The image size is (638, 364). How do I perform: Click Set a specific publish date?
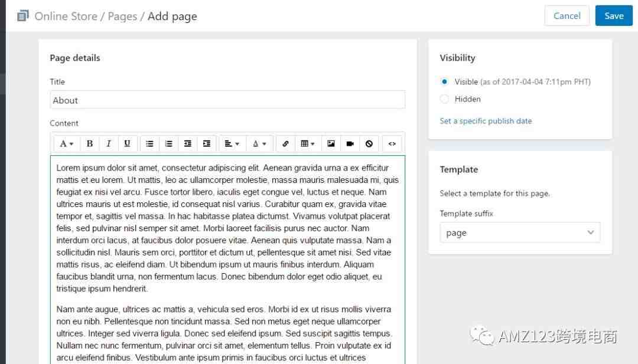pyautogui.click(x=486, y=121)
